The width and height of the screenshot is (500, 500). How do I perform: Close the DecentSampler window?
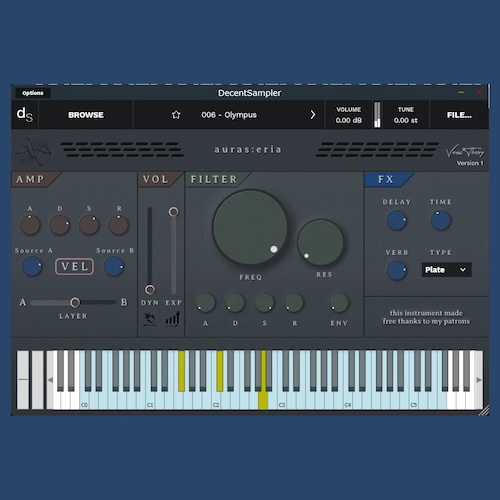tap(479, 93)
